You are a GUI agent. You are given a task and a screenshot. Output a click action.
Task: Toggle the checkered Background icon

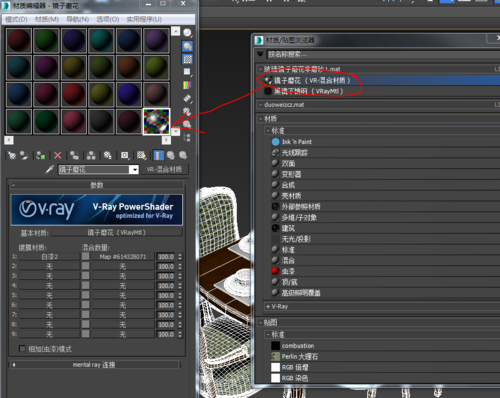click(187, 59)
